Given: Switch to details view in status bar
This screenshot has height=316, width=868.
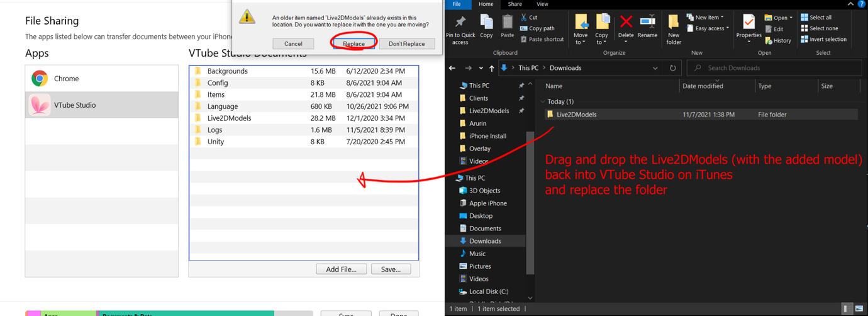Looking at the screenshot, I should click(847, 308).
